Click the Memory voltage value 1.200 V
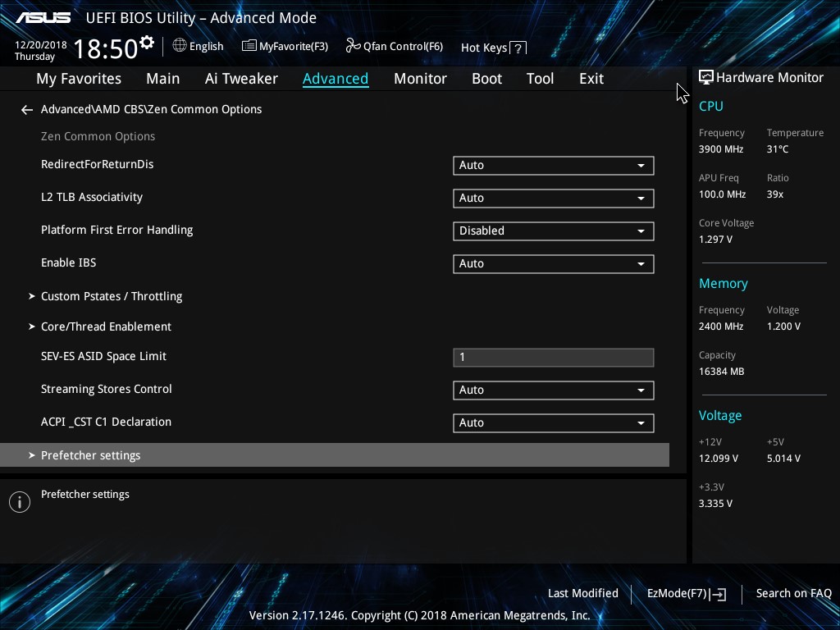This screenshot has width=840, height=630. [x=783, y=326]
